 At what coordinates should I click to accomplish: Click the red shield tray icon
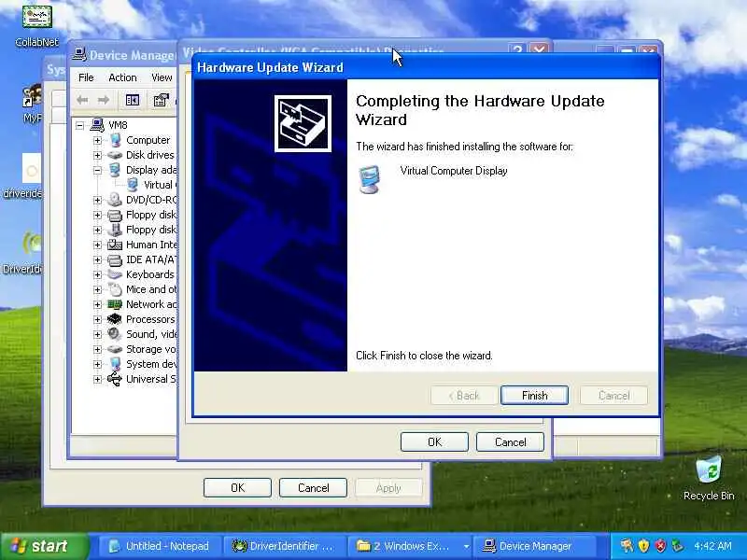tap(660, 546)
